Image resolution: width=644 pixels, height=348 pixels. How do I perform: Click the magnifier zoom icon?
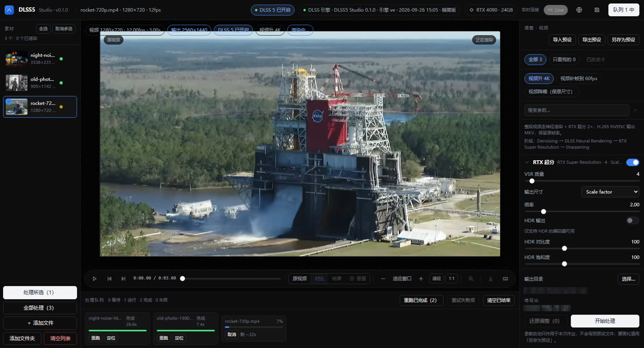pyautogui.click(x=471, y=279)
